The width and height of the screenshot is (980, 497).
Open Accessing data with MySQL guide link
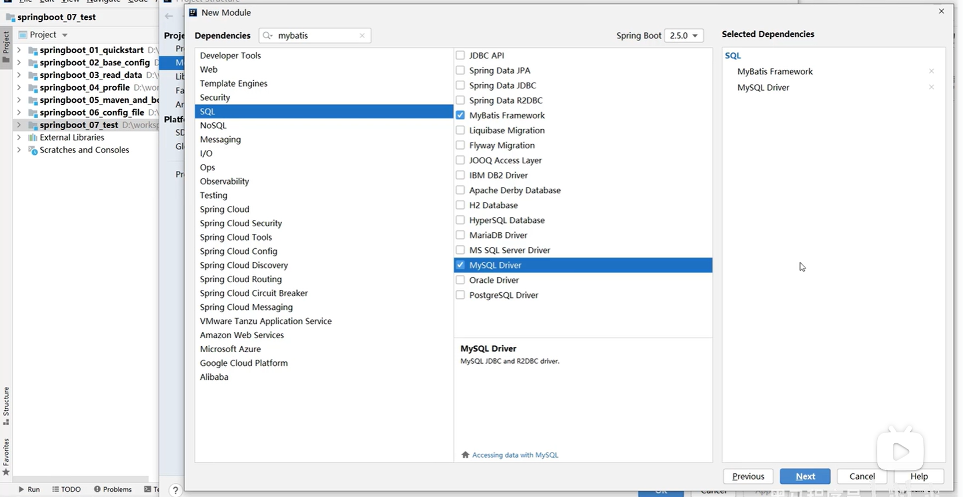point(515,455)
